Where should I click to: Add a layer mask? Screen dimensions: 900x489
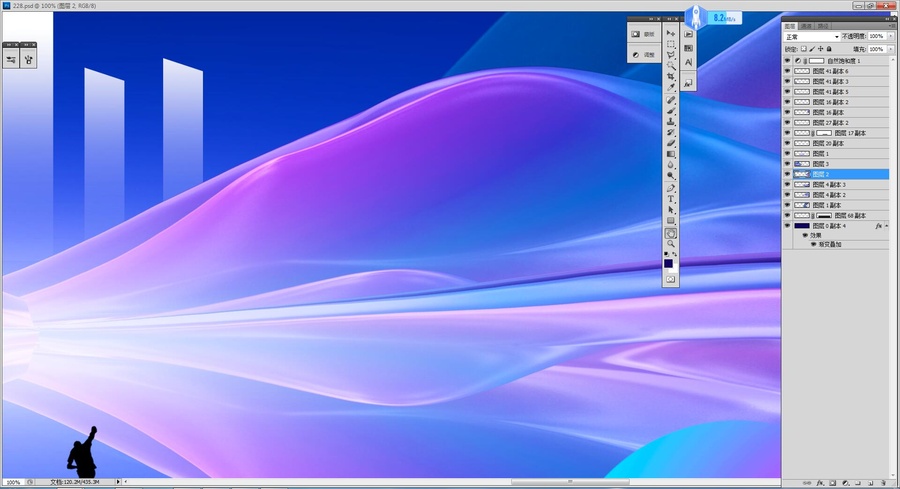click(832, 483)
